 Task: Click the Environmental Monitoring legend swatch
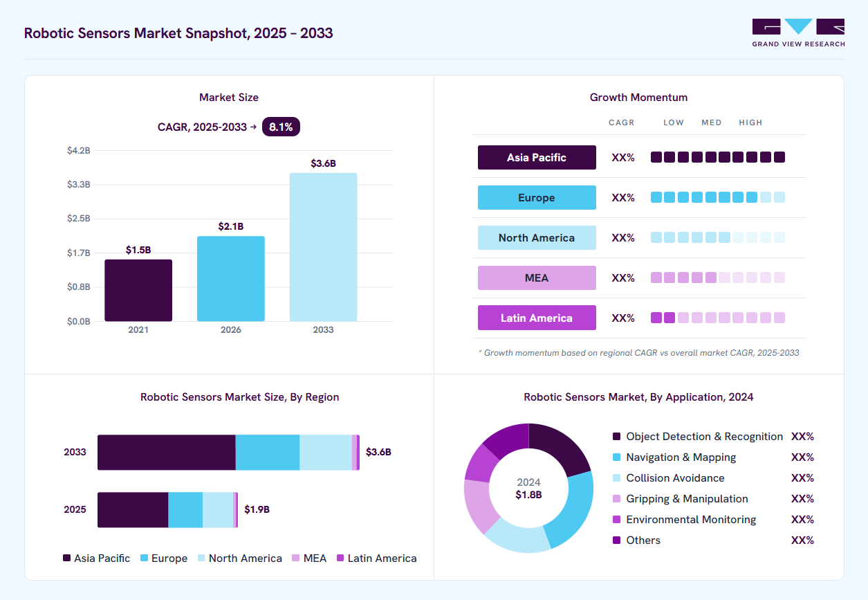tap(617, 520)
